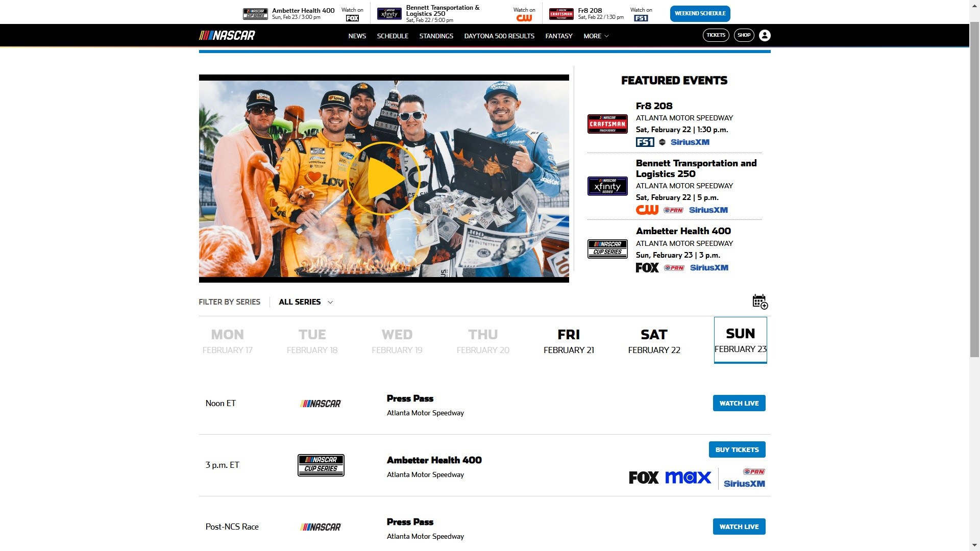Open DAYTONA 500 RESULTS in navigation
Image resolution: width=980 pixels, height=551 pixels.
click(x=499, y=36)
